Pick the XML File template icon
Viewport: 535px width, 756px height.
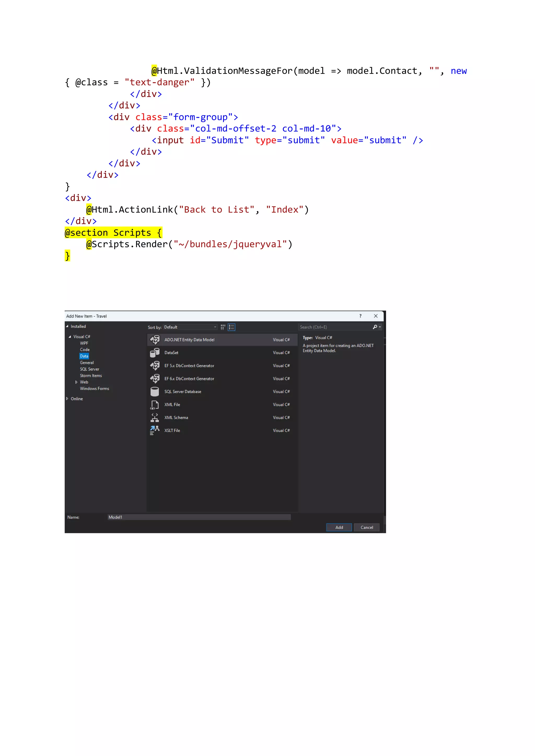[x=154, y=405]
